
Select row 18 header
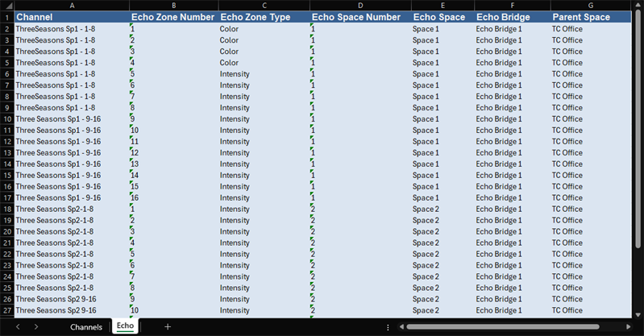6,209
